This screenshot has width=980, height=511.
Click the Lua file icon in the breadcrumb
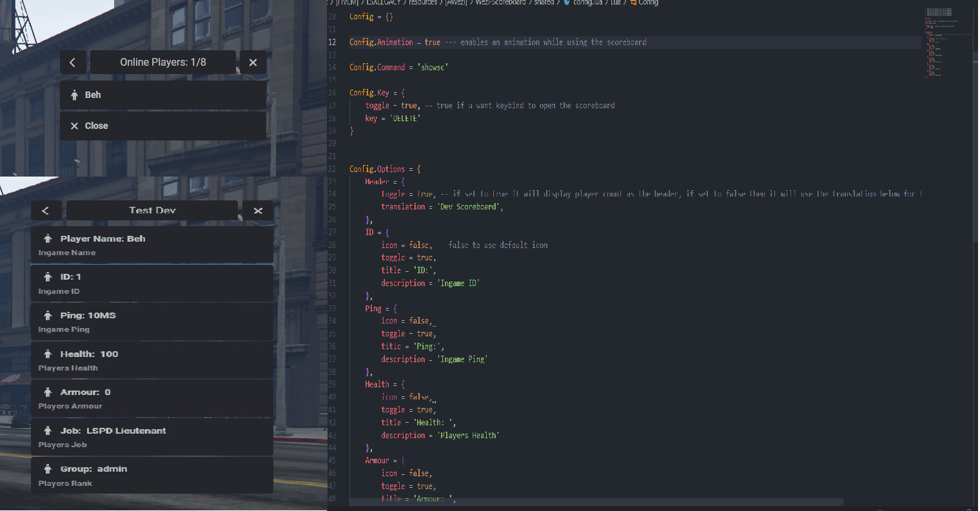(x=567, y=3)
